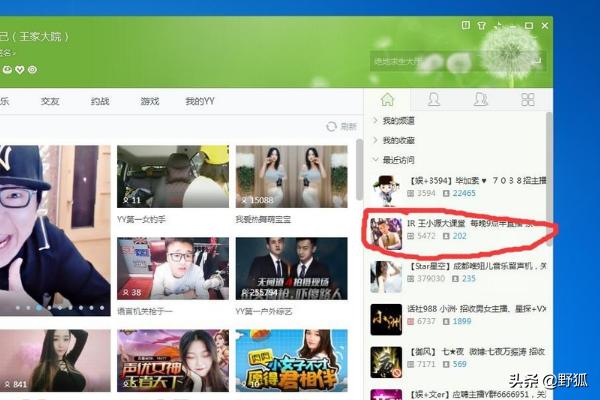Click the main content vertical scrollbar
The height and width of the screenshot is (400, 600).
(x=359, y=170)
